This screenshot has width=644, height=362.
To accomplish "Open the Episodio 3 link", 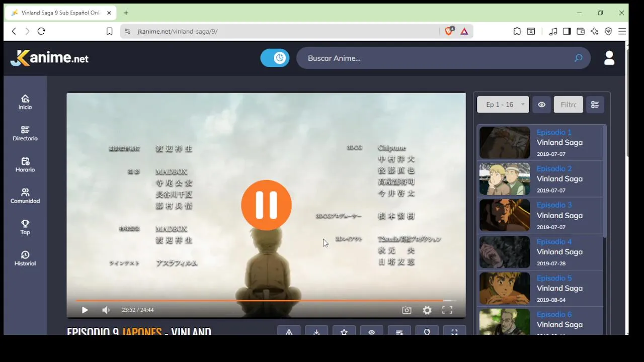I will tap(554, 205).
